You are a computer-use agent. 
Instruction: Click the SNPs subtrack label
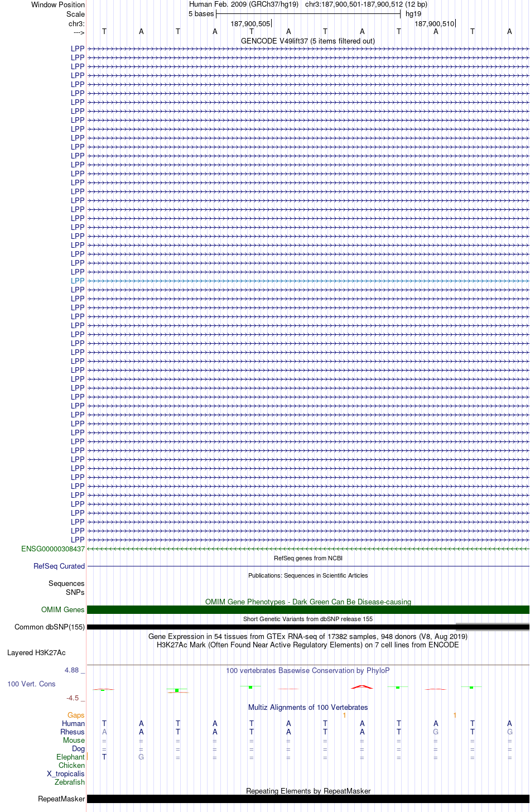click(x=75, y=592)
